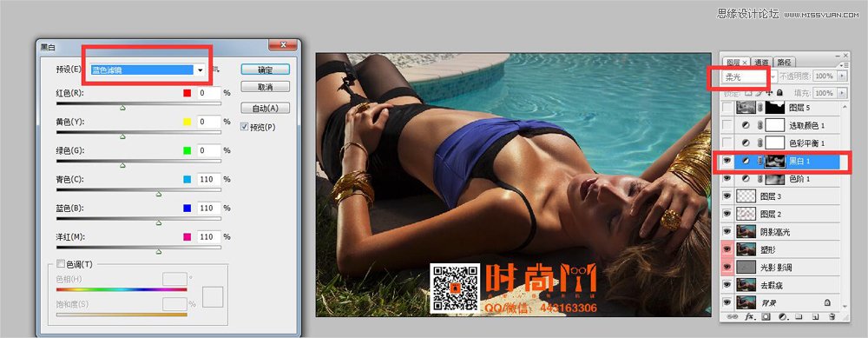868x338 pixels.
Task: Switch to the 路径 paths tab
Action: (785, 63)
